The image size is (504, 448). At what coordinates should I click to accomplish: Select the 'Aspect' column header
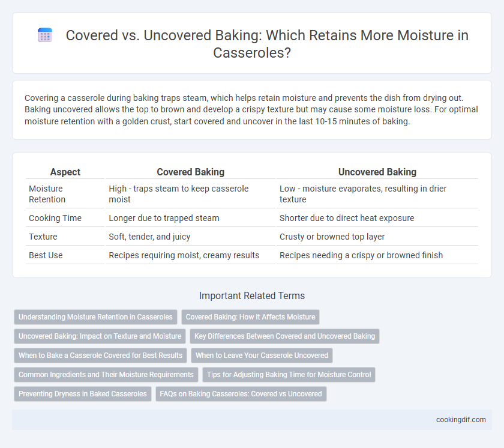[x=65, y=172]
